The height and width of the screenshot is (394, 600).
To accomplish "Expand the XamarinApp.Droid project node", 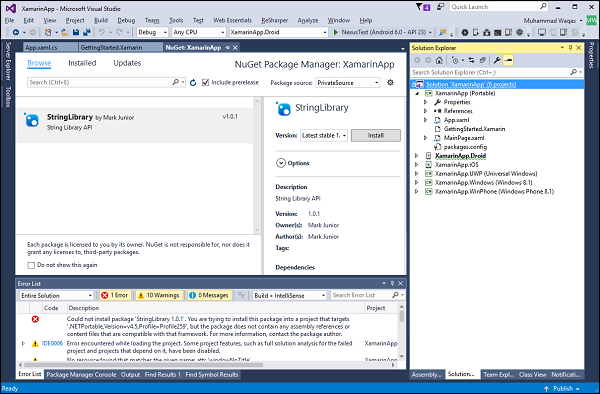I will click(x=417, y=156).
